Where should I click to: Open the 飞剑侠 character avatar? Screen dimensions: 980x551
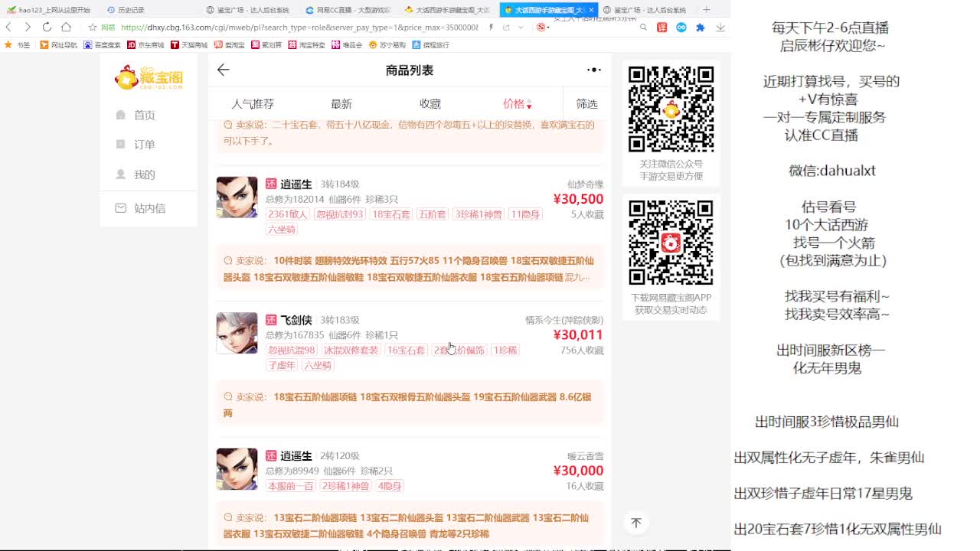pos(237,333)
